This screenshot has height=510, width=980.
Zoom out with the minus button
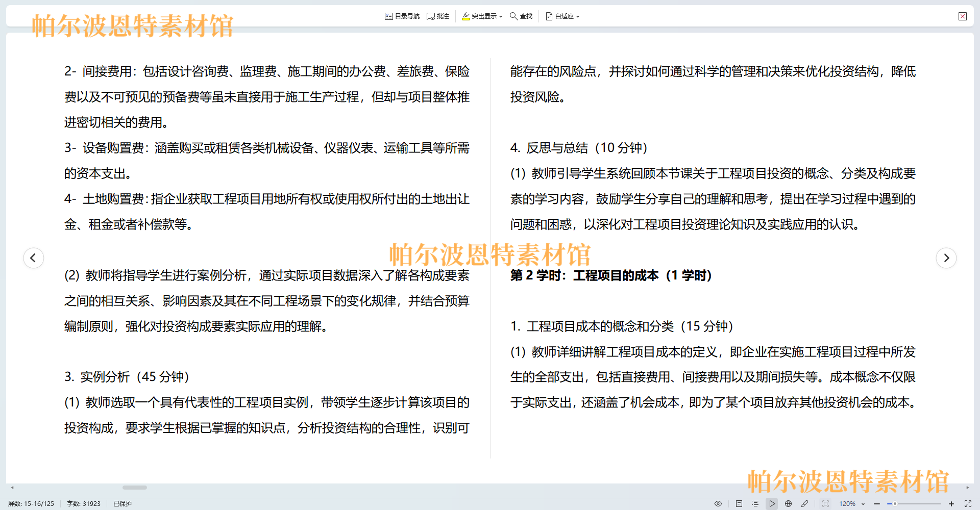coord(877,503)
